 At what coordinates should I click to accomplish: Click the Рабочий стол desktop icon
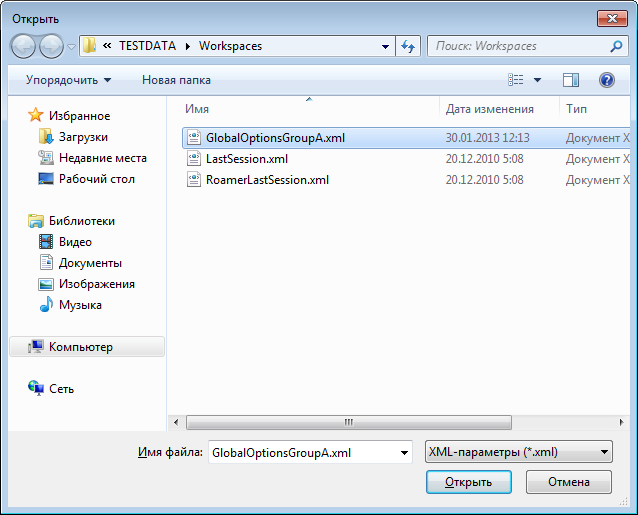coord(46,179)
